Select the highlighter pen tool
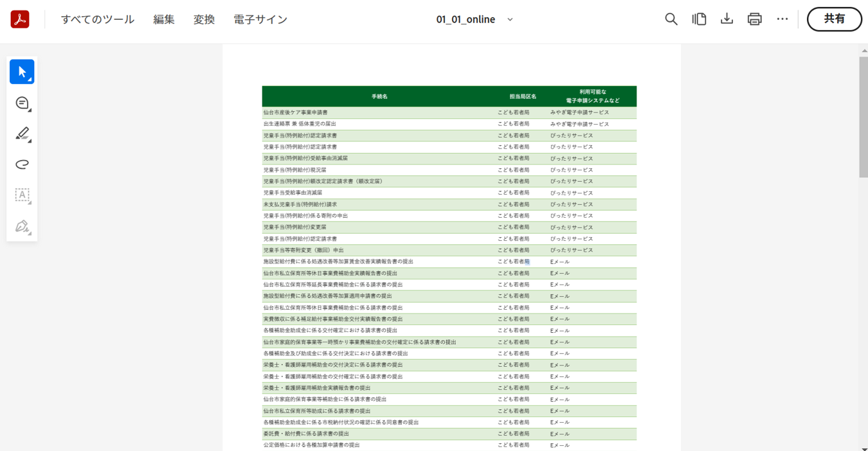 click(22, 134)
